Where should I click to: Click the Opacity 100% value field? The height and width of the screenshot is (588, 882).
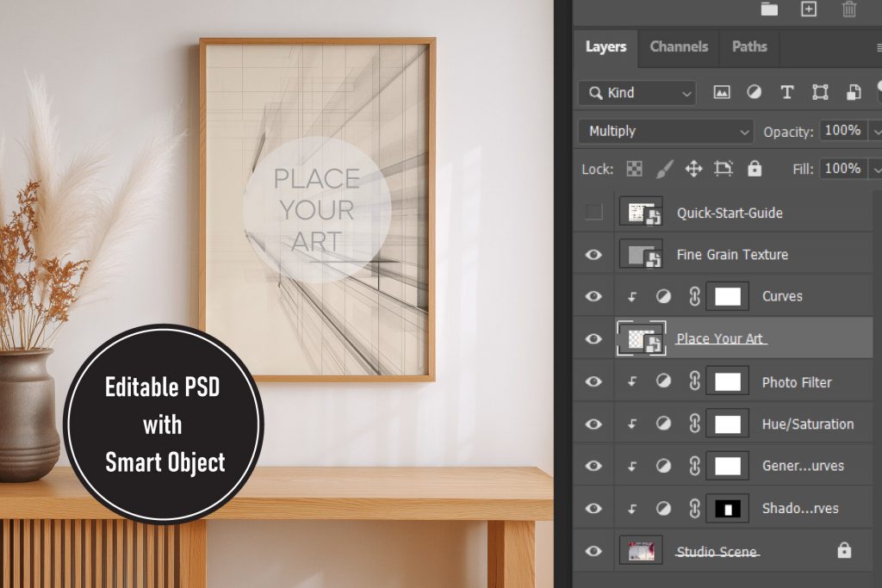click(842, 130)
